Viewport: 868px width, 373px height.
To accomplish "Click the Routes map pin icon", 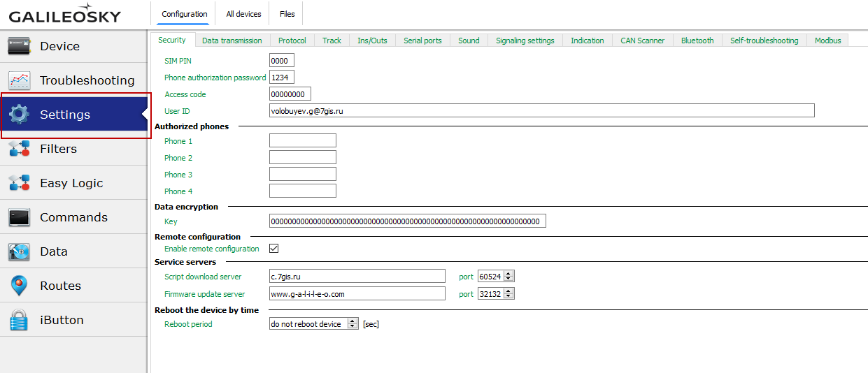I will pos(19,286).
